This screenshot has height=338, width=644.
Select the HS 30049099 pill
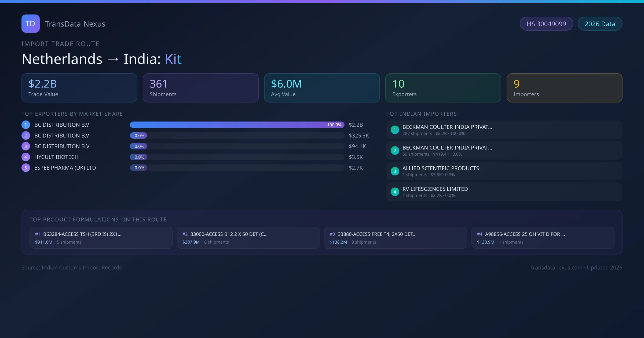point(546,24)
